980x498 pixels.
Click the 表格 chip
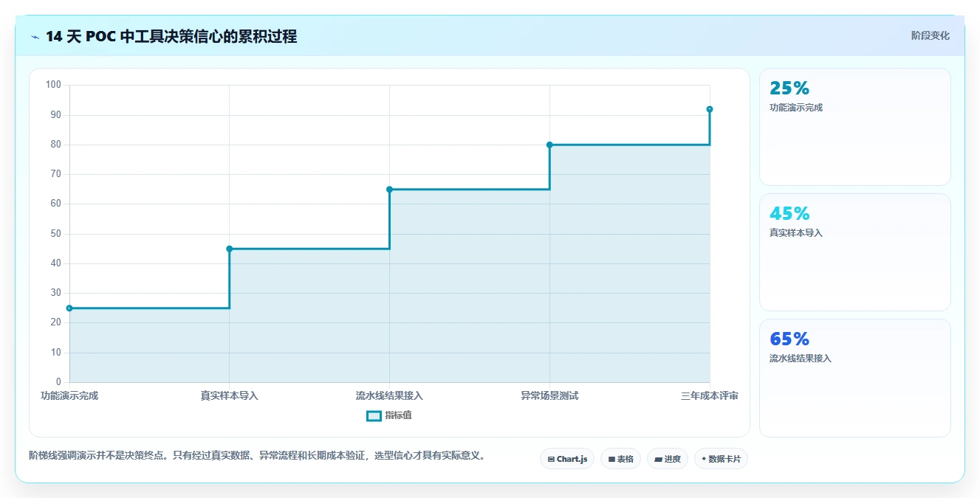620,459
